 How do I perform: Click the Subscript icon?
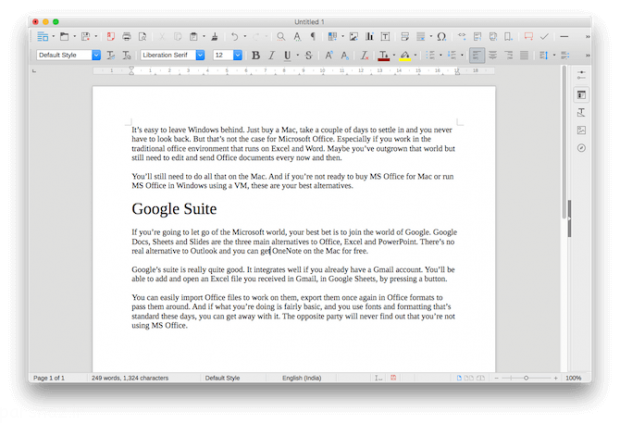[345, 55]
